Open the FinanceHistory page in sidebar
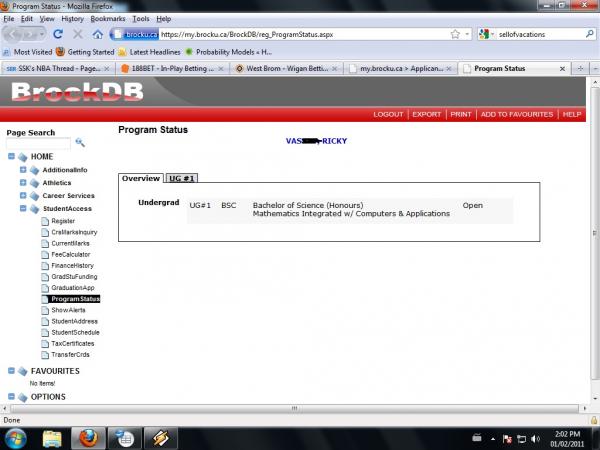Screen dimensions: 600x450 (72, 265)
